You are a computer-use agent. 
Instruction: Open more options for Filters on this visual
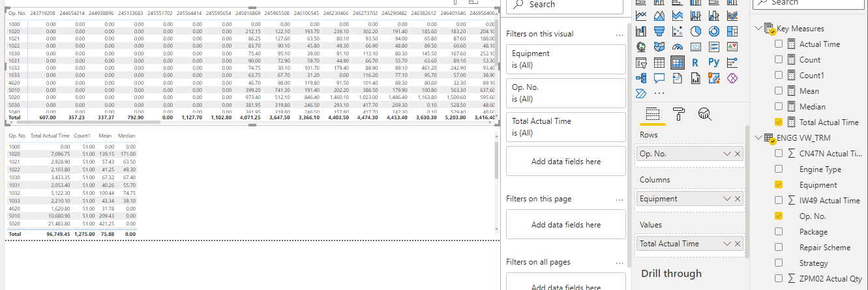pyautogui.click(x=620, y=34)
